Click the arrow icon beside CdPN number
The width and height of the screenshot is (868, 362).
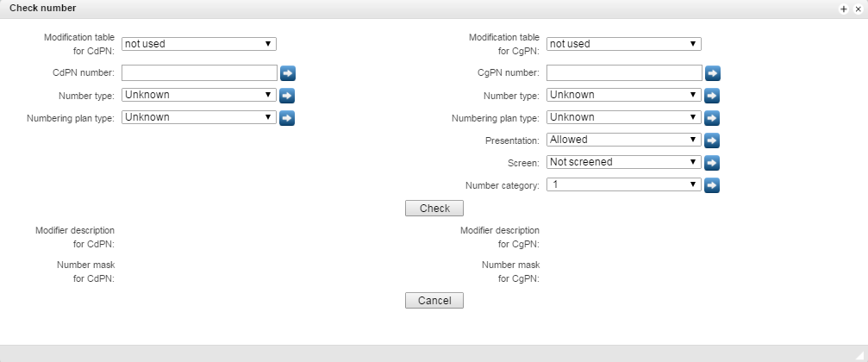click(x=287, y=73)
